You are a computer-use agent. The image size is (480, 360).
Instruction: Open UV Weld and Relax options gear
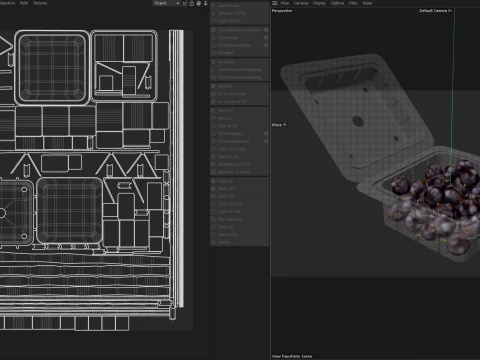point(266,45)
